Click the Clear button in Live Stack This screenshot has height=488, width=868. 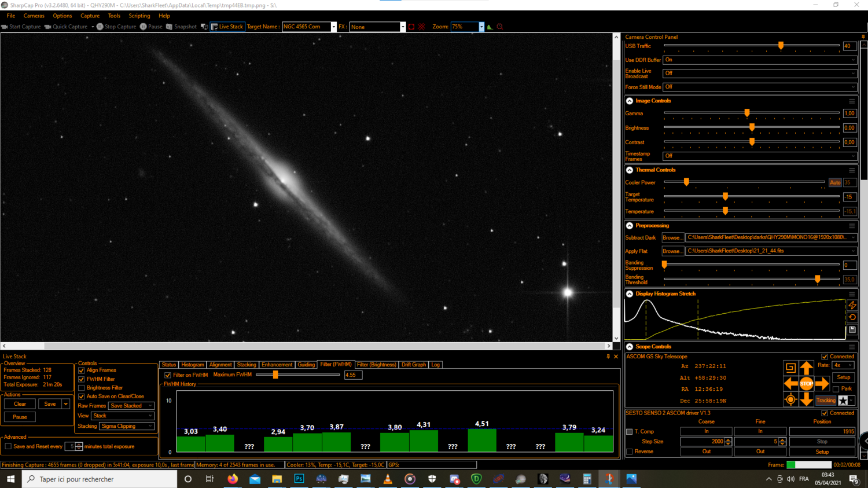point(19,403)
